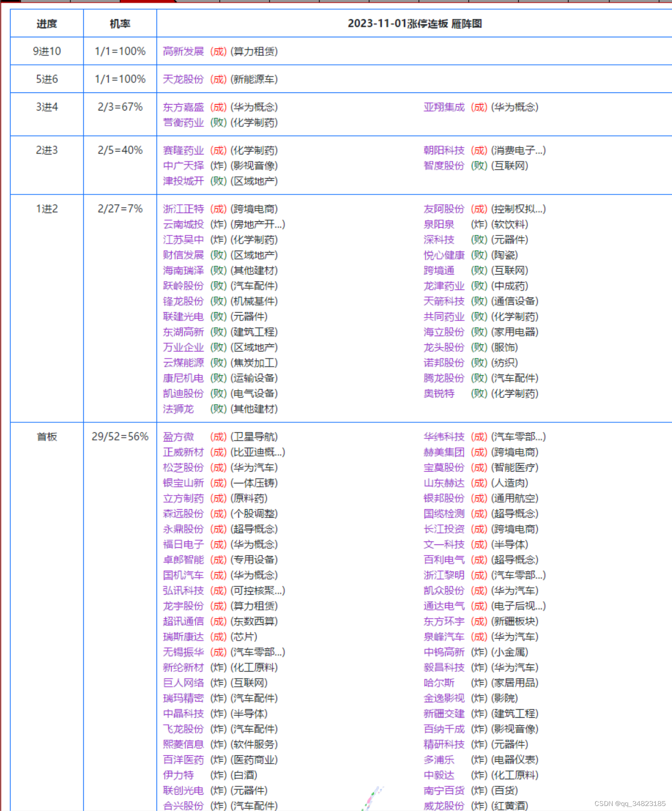This screenshot has width=672, height=811.
Task: Click stock link 东方嘉盛
Action: coord(183,107)
